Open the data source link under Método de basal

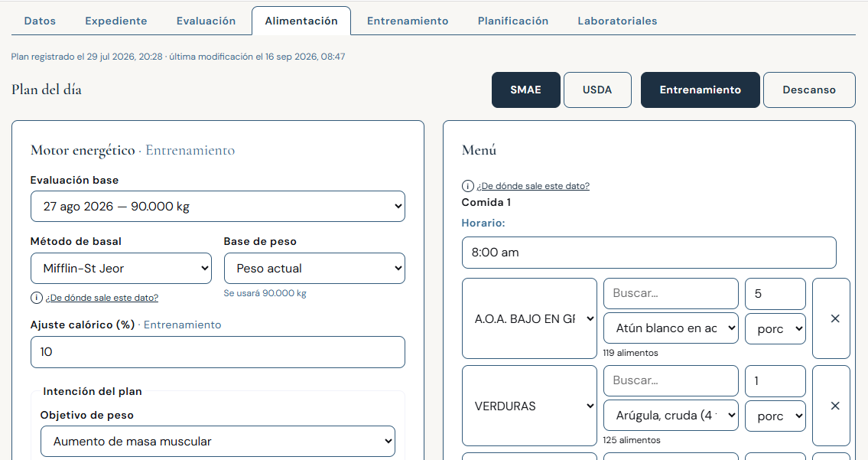(102, 298)
